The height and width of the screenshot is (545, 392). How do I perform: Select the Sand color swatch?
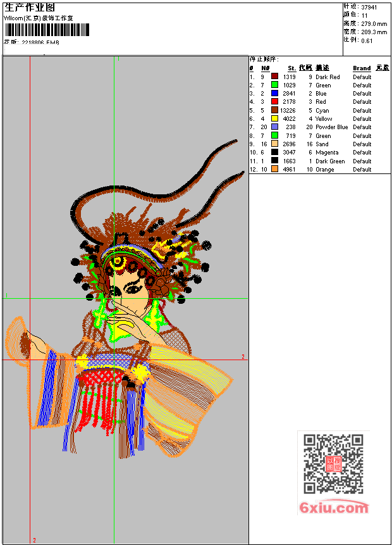pyautogui.click(x=274, y=144)
